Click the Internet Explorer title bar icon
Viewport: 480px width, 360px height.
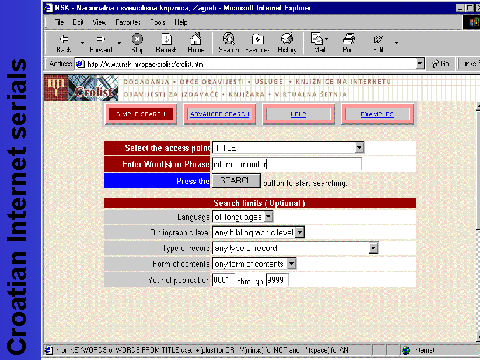coord(49,7)
